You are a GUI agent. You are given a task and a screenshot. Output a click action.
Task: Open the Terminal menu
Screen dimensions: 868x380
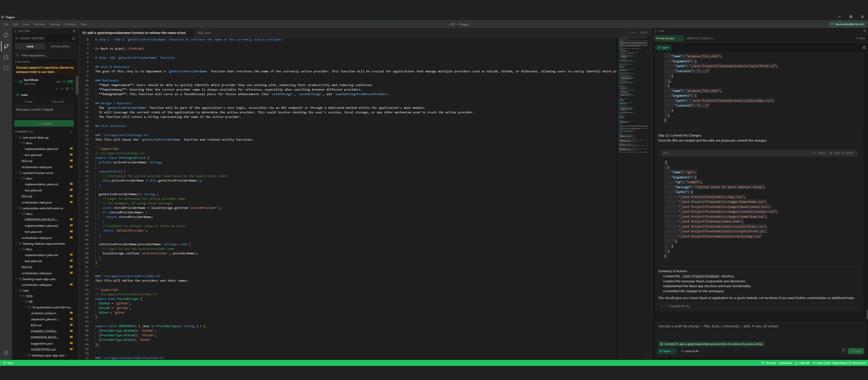[39, 24]
